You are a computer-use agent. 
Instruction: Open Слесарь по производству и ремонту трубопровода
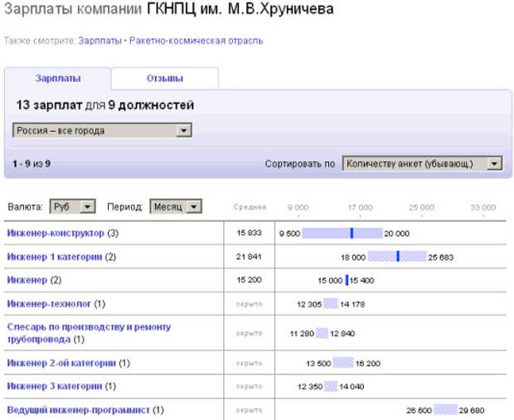pos(89,333)
